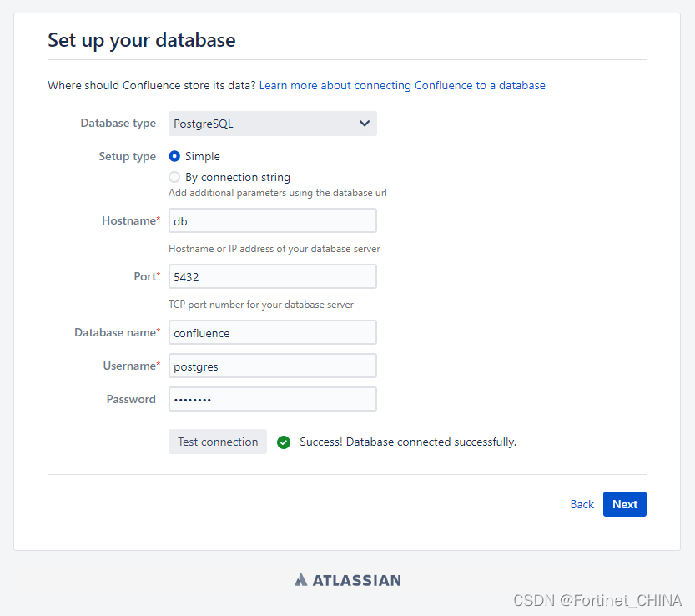The height and width of the screenshot is (616, 695).
Task: Click the CSDN Fortinet_CHINA watermark
Action: 597,600
